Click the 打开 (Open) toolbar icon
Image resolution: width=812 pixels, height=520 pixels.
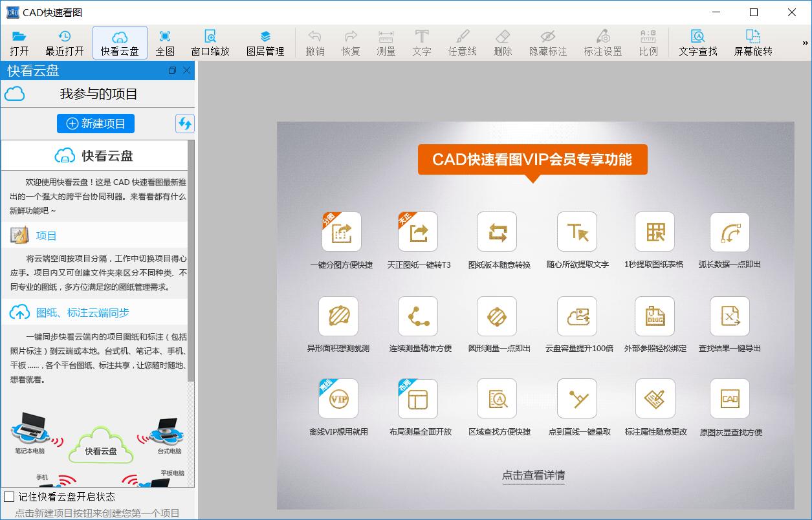click(19, 43)
